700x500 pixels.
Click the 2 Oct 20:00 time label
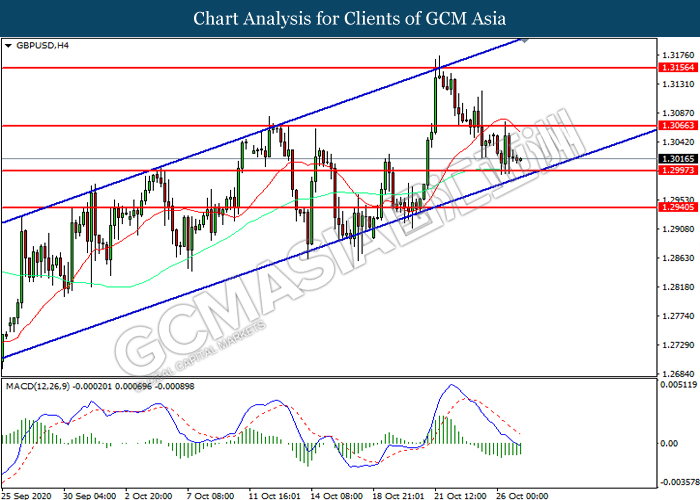click(148, 496)
